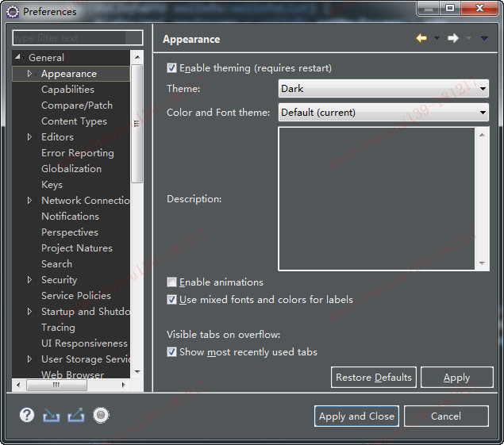The image size is (504, 445).
Task: Select Tracing in the preferences tree
Action: click(x=58, y=327)
